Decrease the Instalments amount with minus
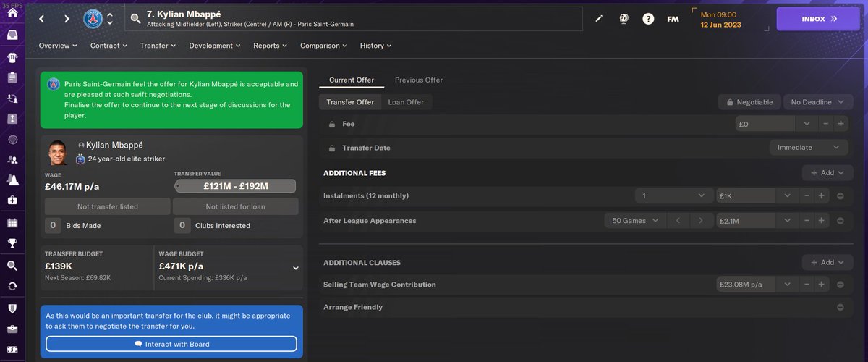This screenshot has width=868, height=362. coord(807,196)
